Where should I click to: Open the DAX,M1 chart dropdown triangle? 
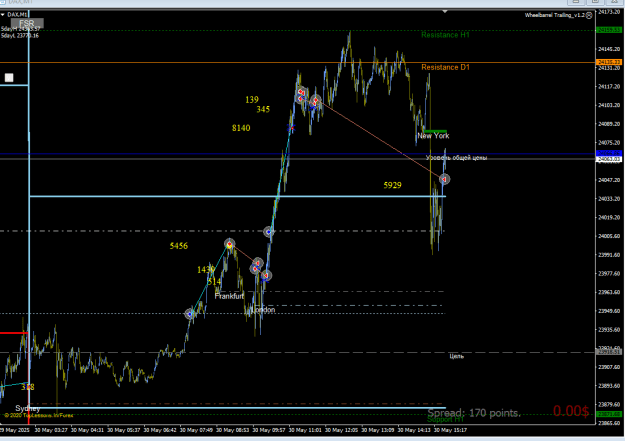pyautogui.click(x=3, y=15)
